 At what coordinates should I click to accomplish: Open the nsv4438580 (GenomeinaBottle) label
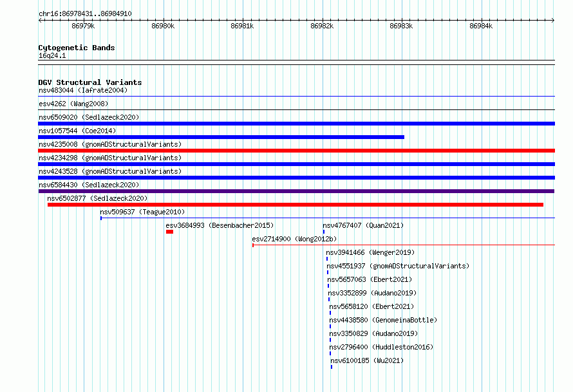[x=383, y=320]
